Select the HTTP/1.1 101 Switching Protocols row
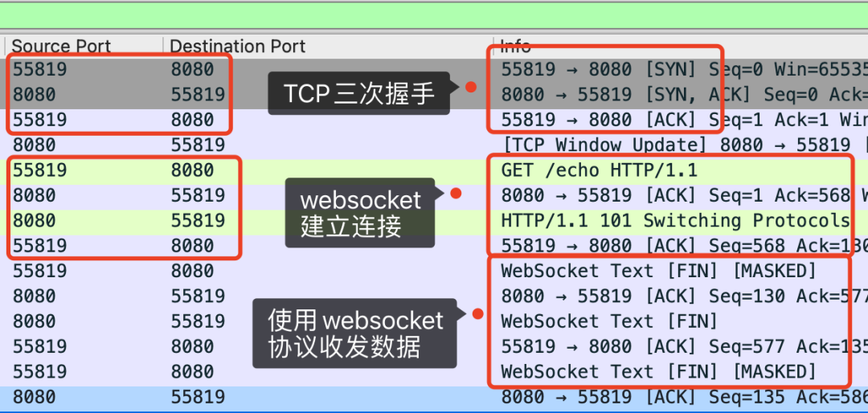This screenshot has width=868, height=413. point(434,220)
